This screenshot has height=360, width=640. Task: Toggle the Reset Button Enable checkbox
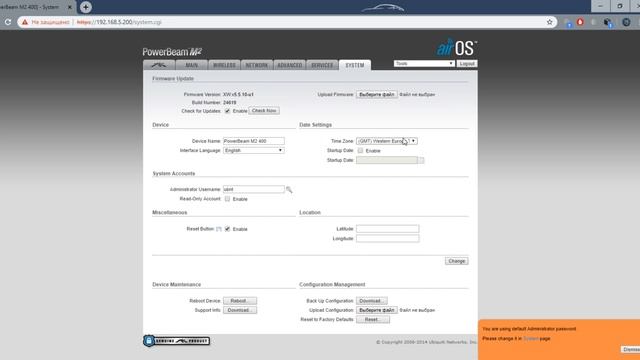point(227,229)
